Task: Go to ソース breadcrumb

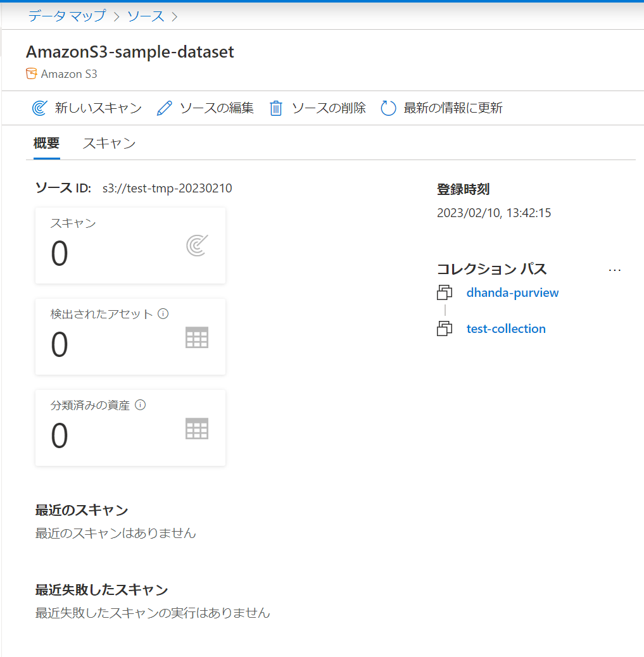Action: click(x=146, y=16)
